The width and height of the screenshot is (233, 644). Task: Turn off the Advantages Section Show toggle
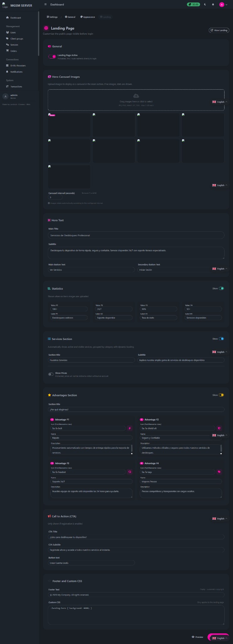(221, 395)
